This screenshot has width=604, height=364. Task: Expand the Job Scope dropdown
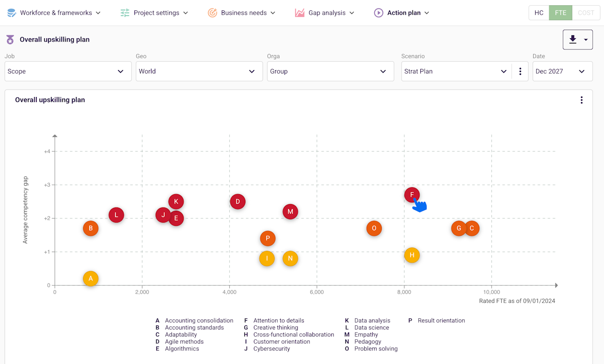[x=68, y=72]
